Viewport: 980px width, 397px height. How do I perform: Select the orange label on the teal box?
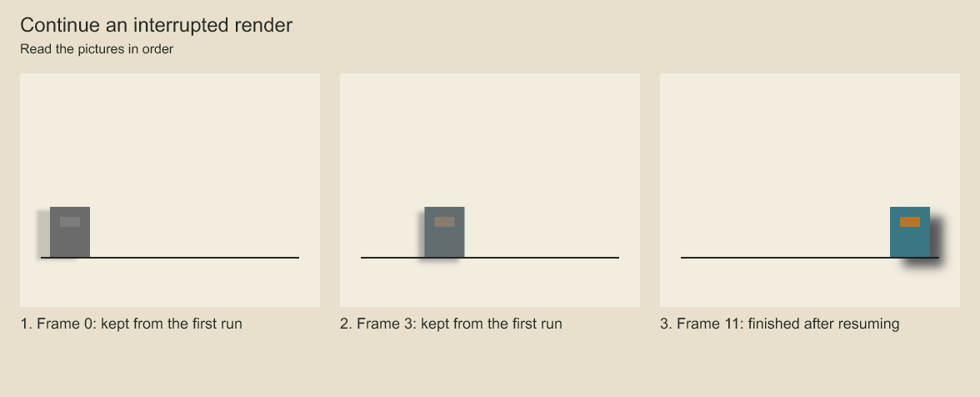(910, 222)
